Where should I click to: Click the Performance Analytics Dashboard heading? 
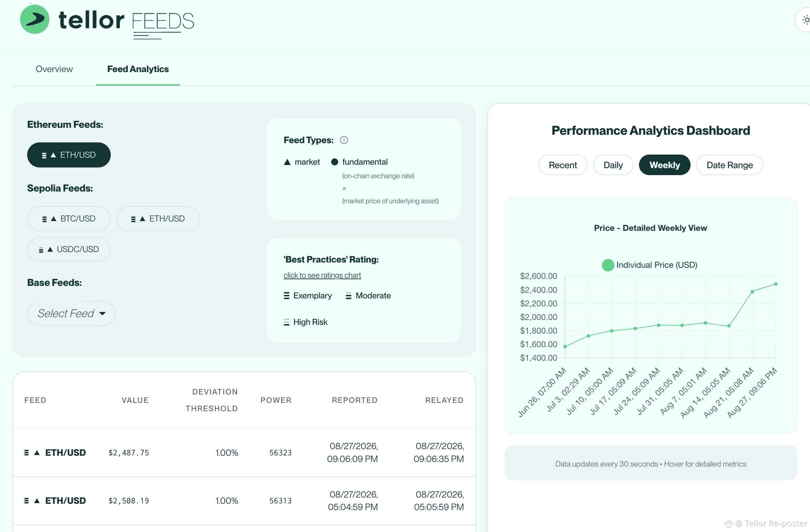click(x=651, y=131)
